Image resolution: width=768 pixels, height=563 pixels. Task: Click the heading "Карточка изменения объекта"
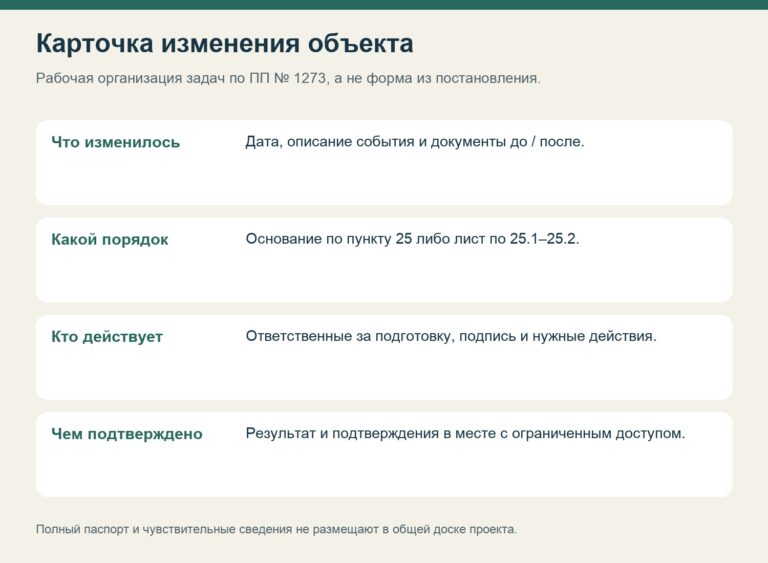pyautogui.click(x=224, y=43)
